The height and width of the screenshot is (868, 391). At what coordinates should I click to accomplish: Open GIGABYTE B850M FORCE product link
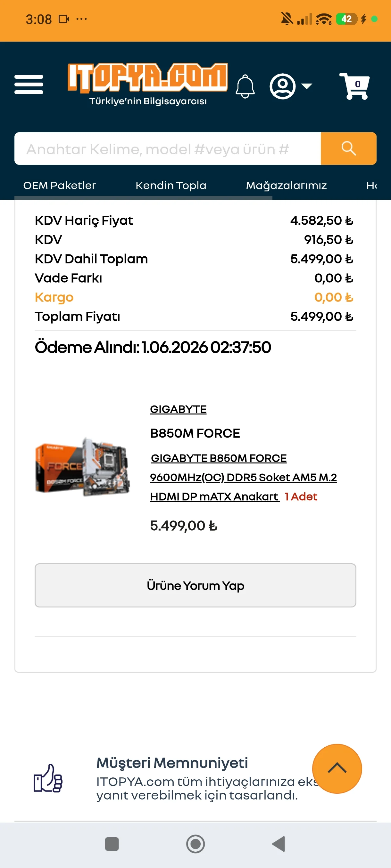click(x=243, y=477)
